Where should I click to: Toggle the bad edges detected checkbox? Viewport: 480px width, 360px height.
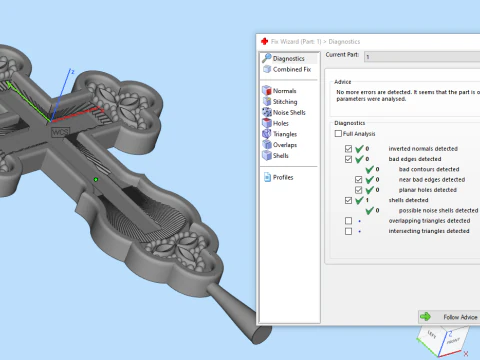[x=348, y=159]
